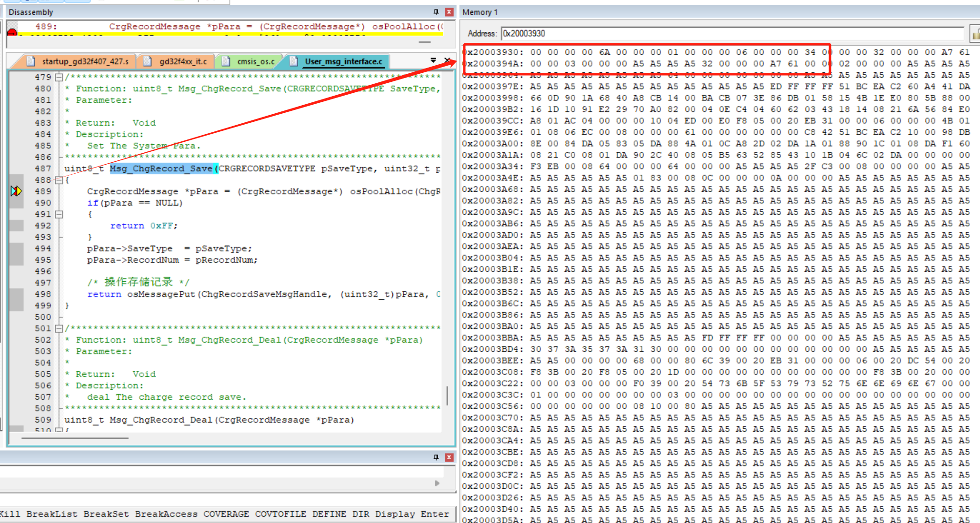The width and height of the screenshot is (980, 523).
Task: Click the editor horizontal scrollbar thumb
Action: click(x=75, y=438)
